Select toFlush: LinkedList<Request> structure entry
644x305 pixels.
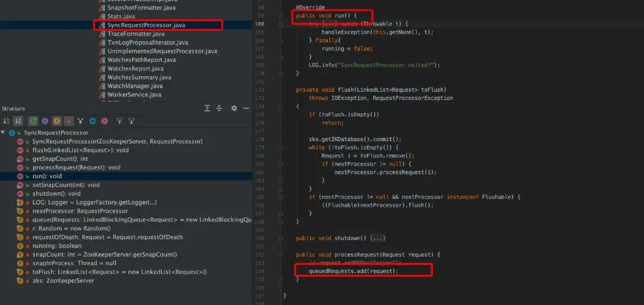[119, 272]
